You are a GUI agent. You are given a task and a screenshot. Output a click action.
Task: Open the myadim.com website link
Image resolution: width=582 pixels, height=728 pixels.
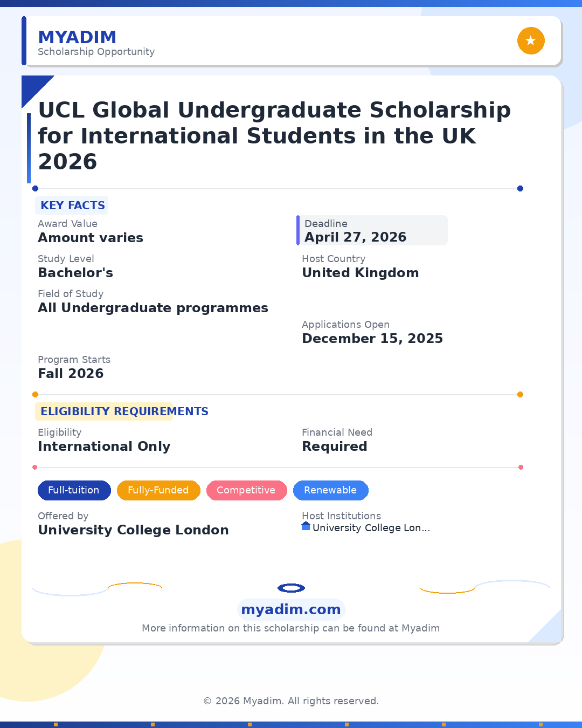pyautogui.click(x=291, y=609)
